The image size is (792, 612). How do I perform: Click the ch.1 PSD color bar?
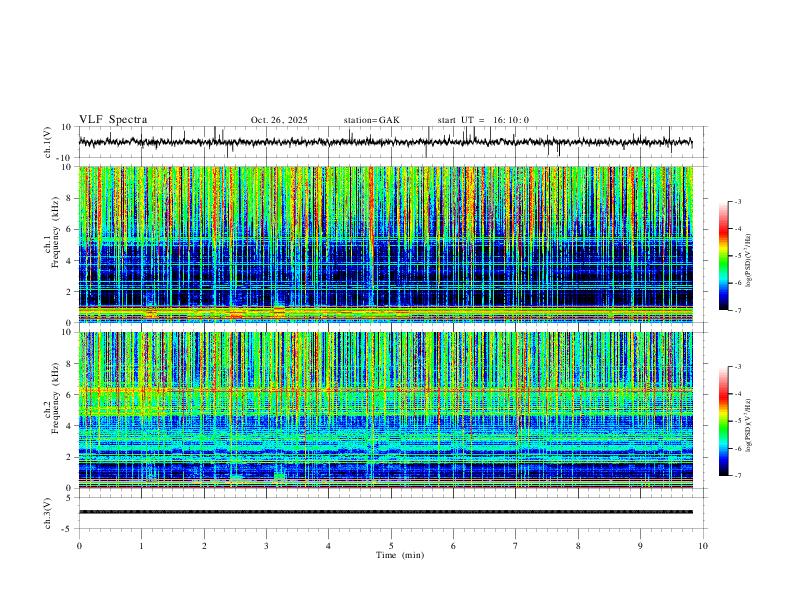click(724, 256)
